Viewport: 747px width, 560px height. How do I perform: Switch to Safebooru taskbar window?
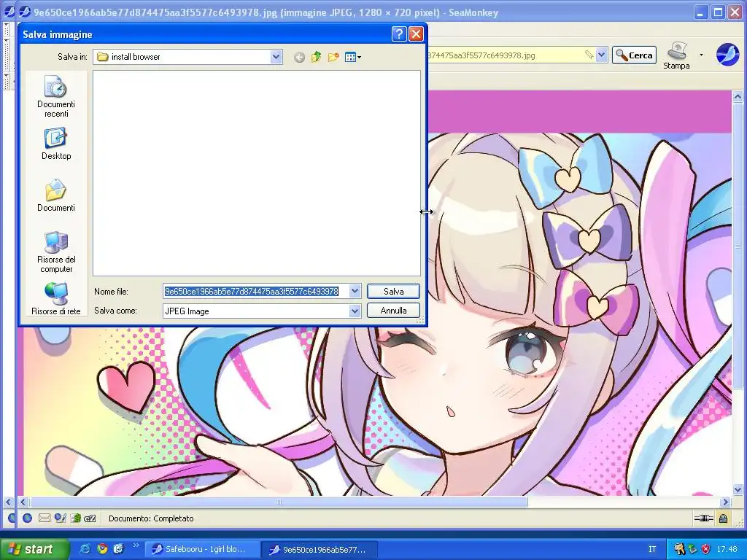coord(202,550)
